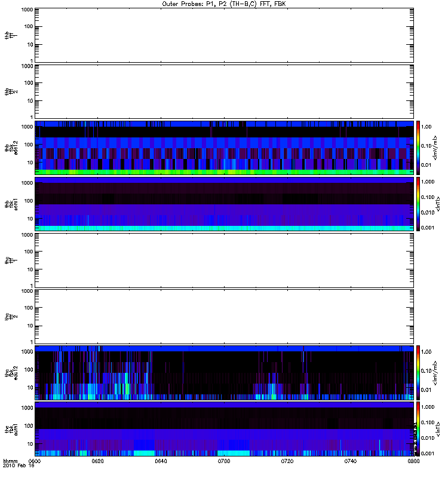
Task: Click the empty thb fff 2 plot panel
Action: (224, 91)
